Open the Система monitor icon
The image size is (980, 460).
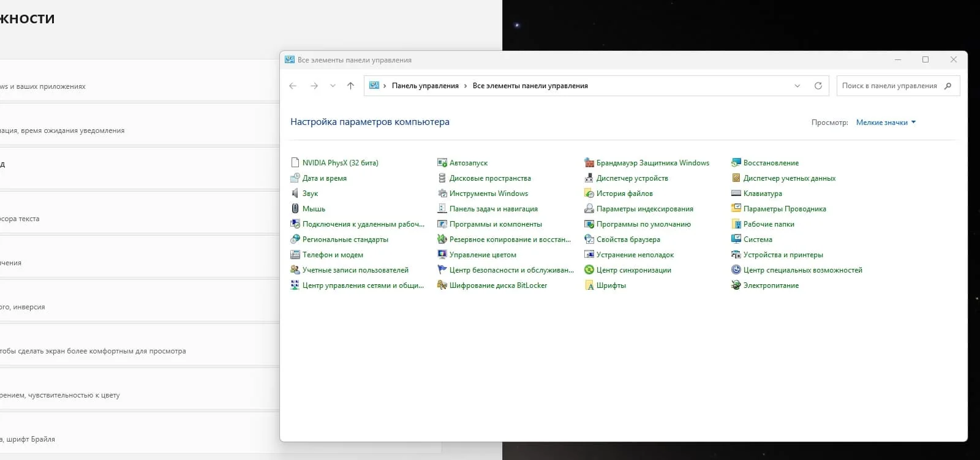tap(736, 239)
